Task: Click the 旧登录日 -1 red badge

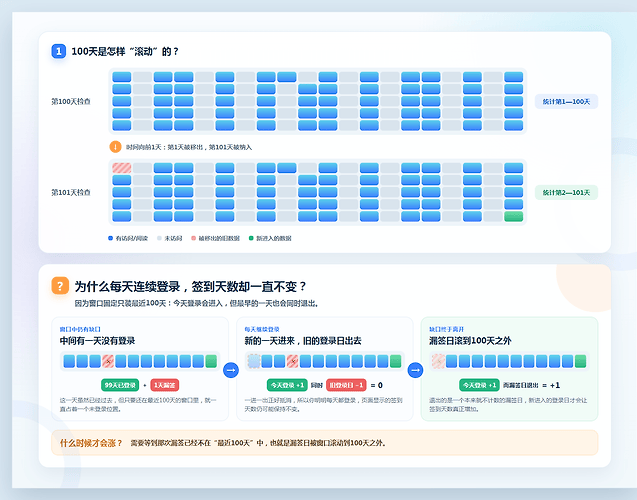Action: pos(346,385)
